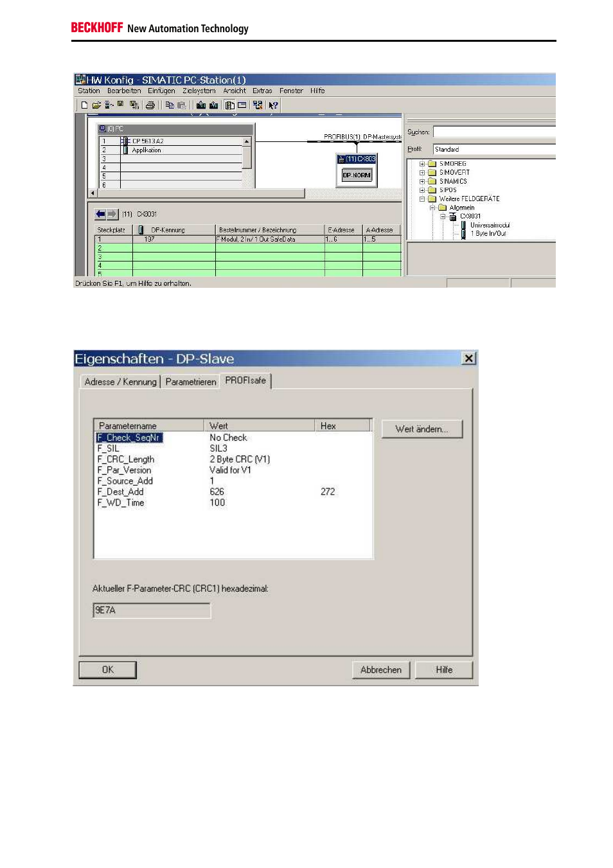Image resolution: width=613 pixels, height=868 pixels.
Task: Select the Applikation row in PC rack
Action: click(x=170, y=150)
